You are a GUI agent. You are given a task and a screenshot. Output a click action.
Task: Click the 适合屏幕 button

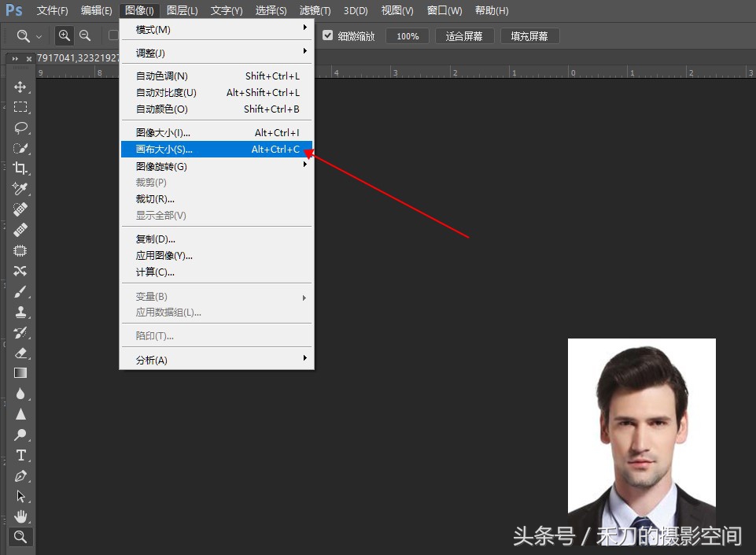464,35
